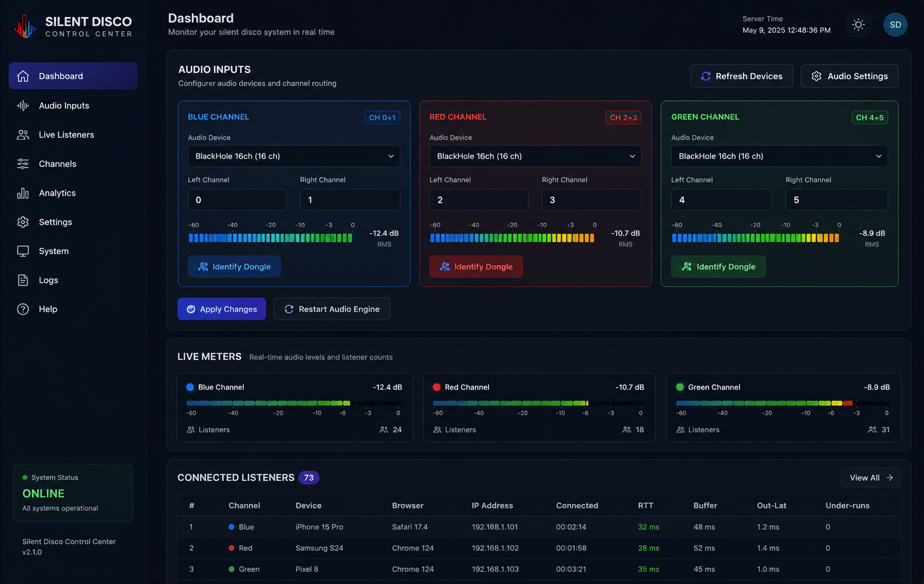
Task: Click Red Channel Right Channel field
Action: (591, 200)
